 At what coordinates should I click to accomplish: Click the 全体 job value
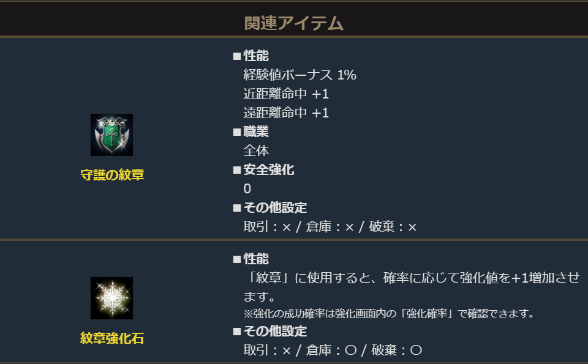(256, 150)
